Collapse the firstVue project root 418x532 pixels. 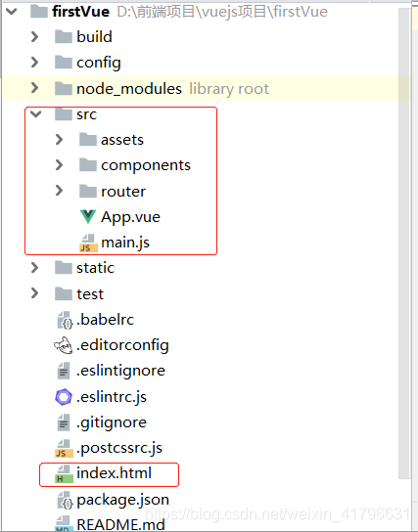pos(11,12)
